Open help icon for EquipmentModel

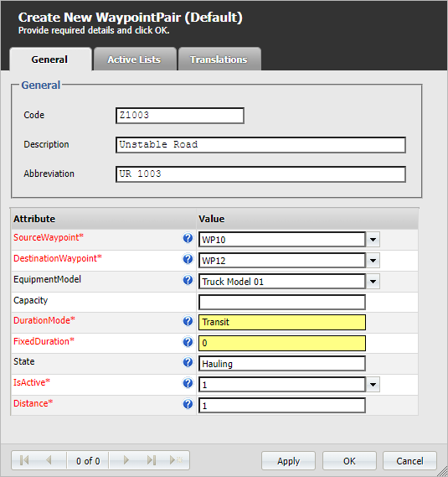(188, 280)
